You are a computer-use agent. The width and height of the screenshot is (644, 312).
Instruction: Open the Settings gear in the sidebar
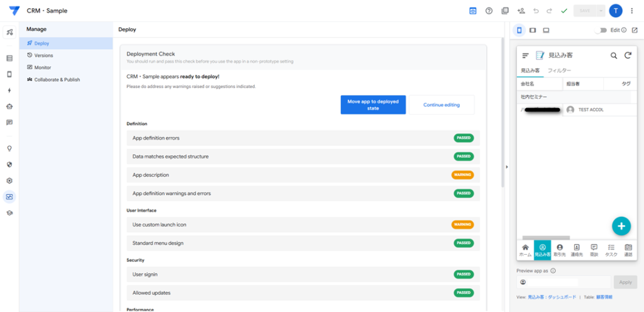coord(9,181)
